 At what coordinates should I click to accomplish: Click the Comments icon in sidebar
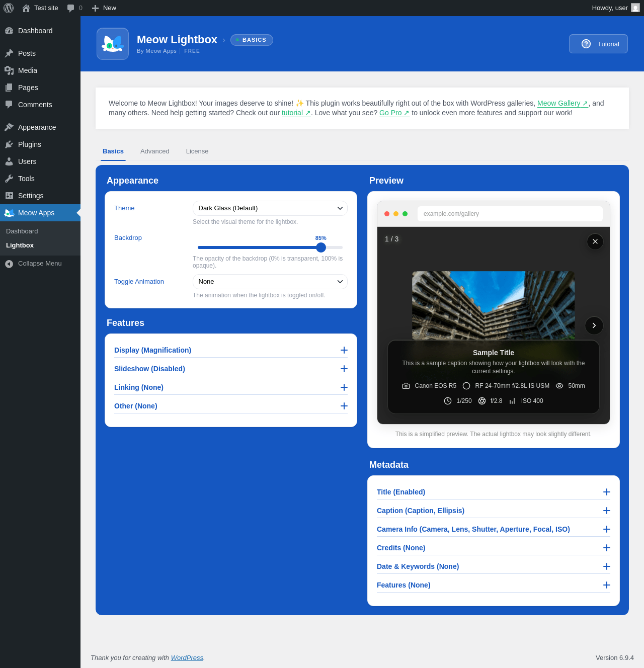pyautogui.click(x=9, y=105)
